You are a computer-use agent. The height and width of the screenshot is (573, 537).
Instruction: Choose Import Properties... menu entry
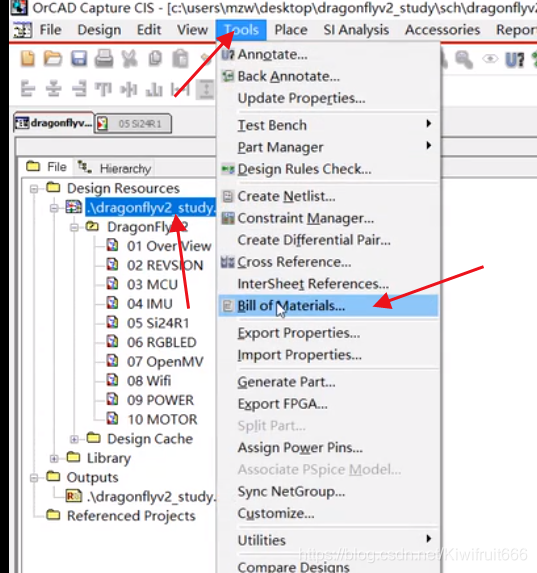pyautogui.click(x=329, y=355)
